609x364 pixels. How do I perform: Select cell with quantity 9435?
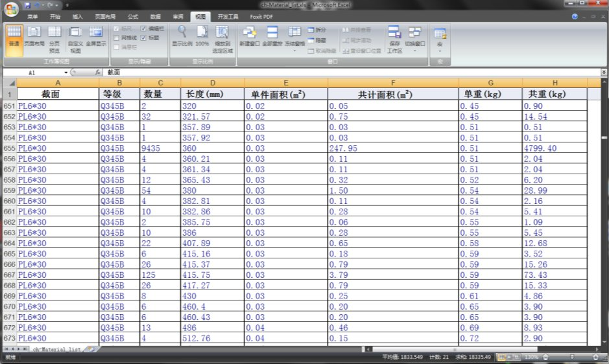tap(160, 148)
